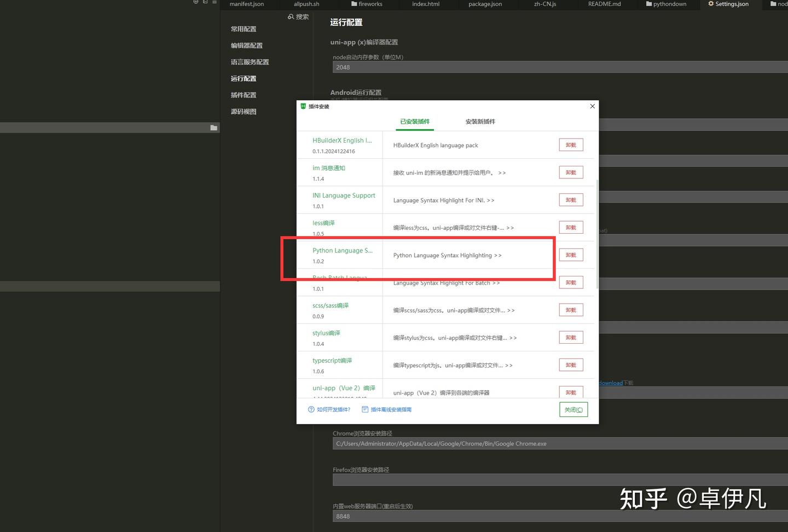The image size is (788, 532).
Task: Click the save icon at the top-left
Action: click(x=205, y=2)
